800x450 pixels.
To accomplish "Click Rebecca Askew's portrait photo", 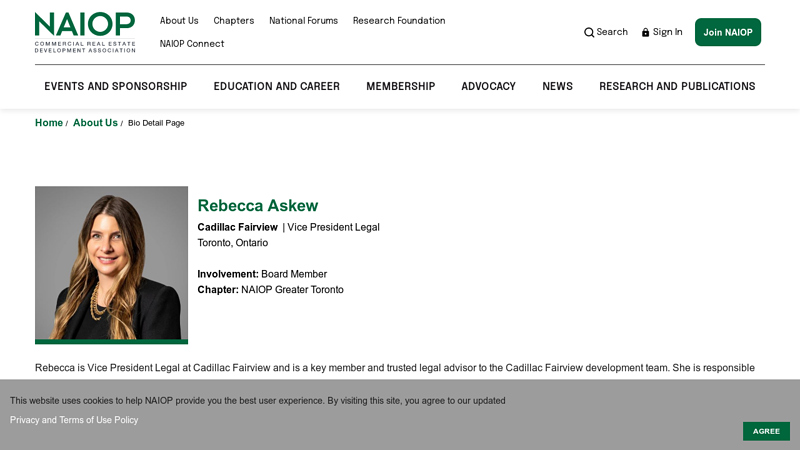I will point(111,265).
